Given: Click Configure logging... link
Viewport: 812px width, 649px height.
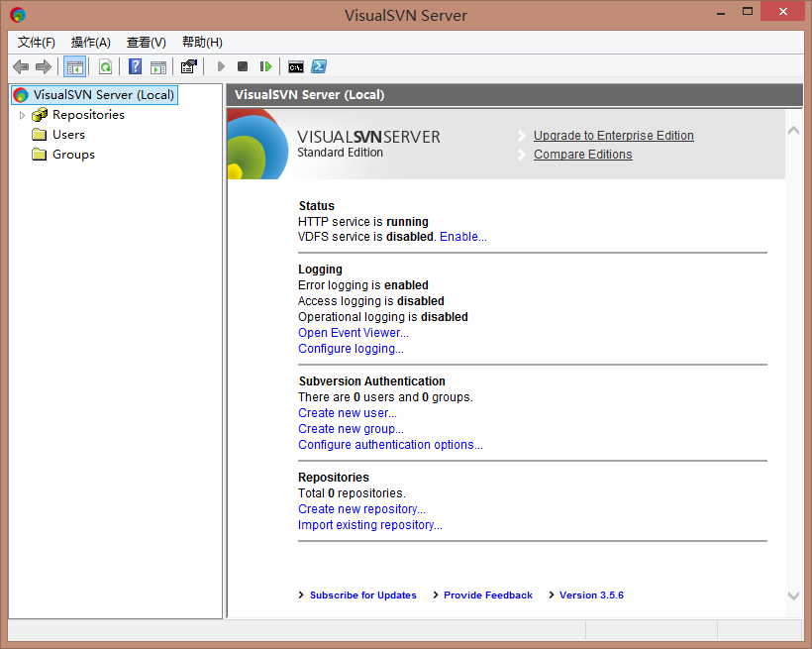Looking at the screenshot, I should pos(351,349).
